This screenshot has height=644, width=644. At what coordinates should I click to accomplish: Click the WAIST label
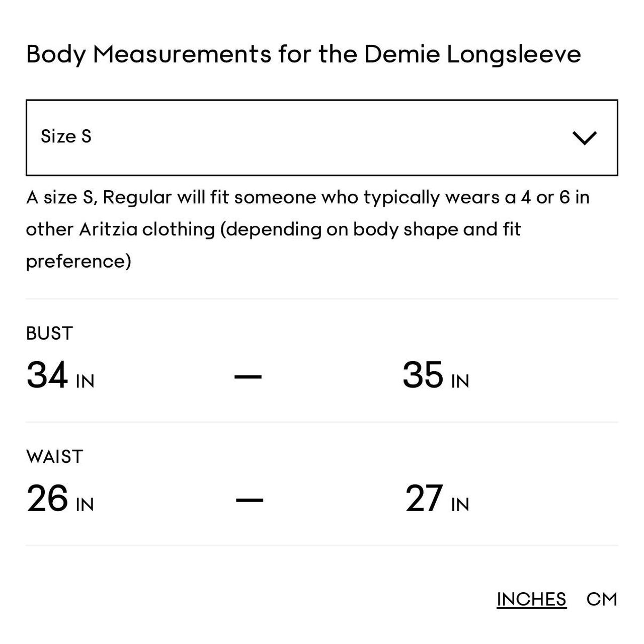[x=54, y=456]
